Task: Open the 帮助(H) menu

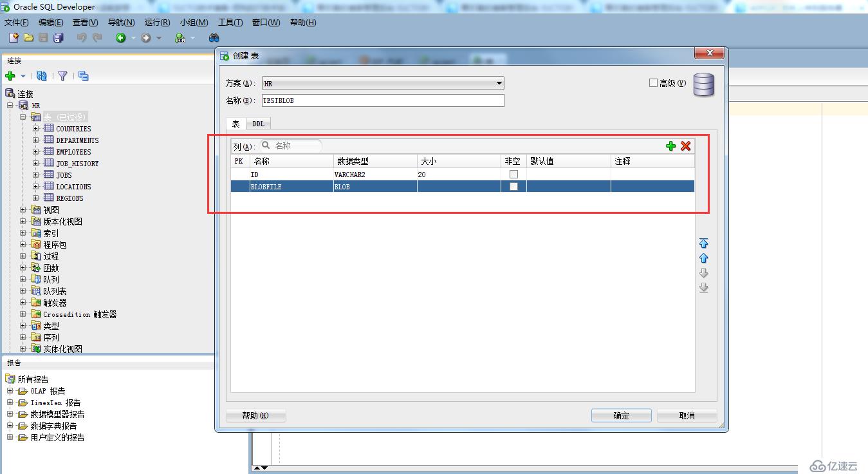Action: tap(303, 23)
